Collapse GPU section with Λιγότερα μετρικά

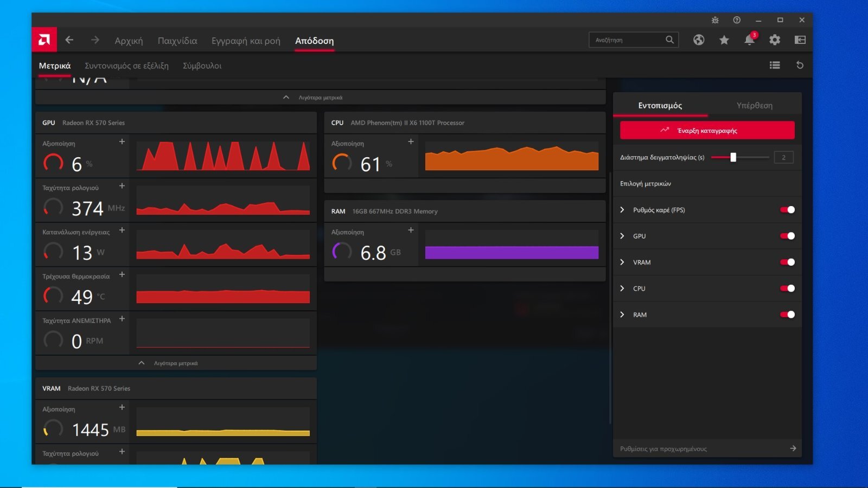click(176, 363)
